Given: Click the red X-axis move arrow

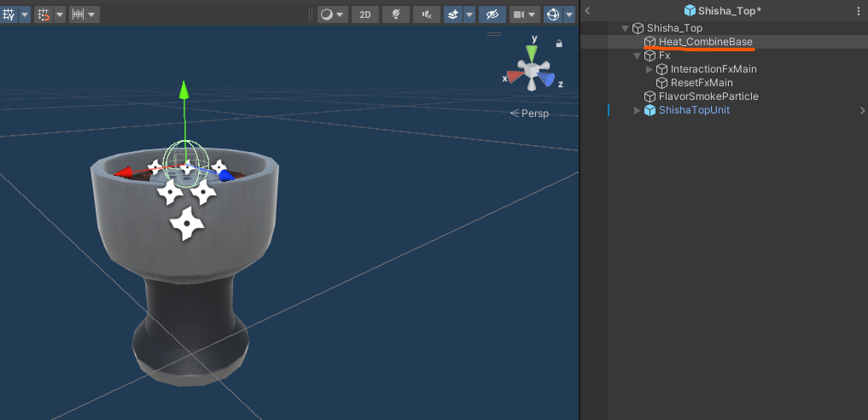Looking at the screenshot, I should point(124,172).
